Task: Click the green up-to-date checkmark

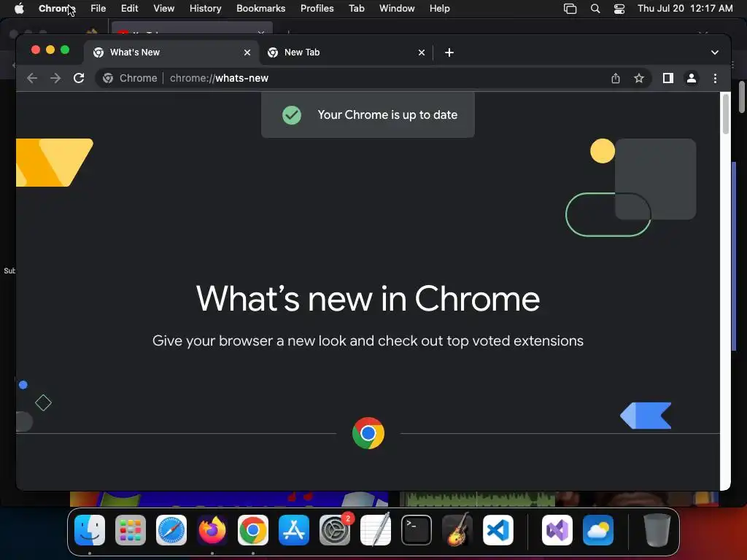Action: (x=292, y=115)
